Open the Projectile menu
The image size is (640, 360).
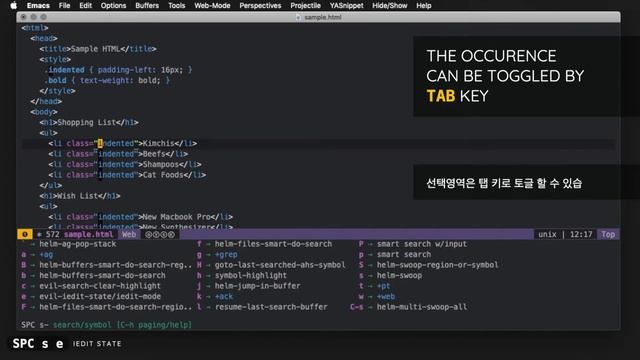(305, 6)
